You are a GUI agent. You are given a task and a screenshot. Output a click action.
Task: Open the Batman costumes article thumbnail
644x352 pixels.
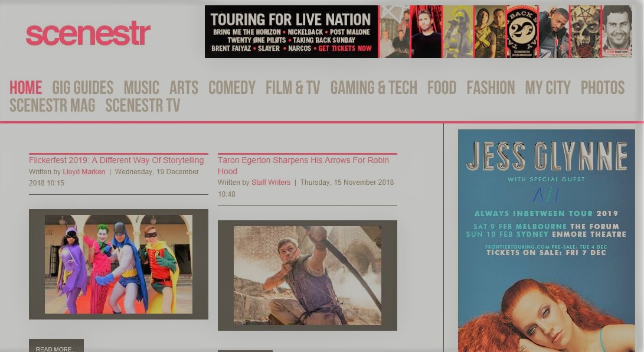point(118,264)
